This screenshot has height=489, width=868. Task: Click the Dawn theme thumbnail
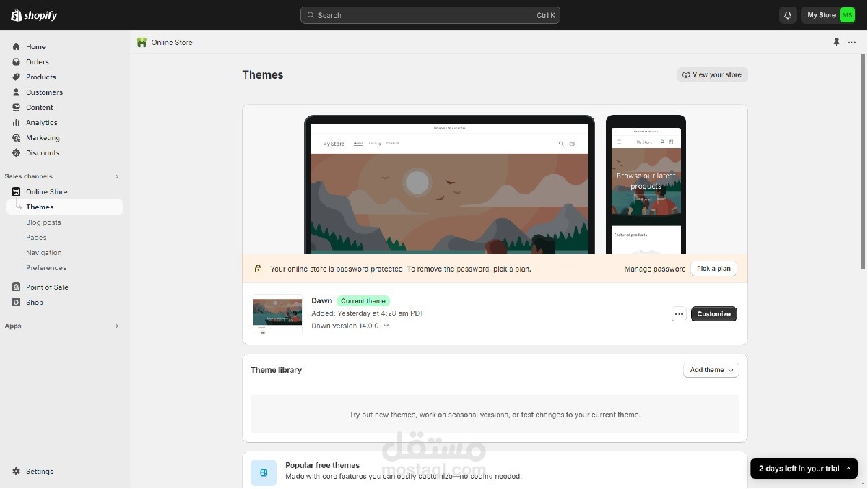point(278,314)
